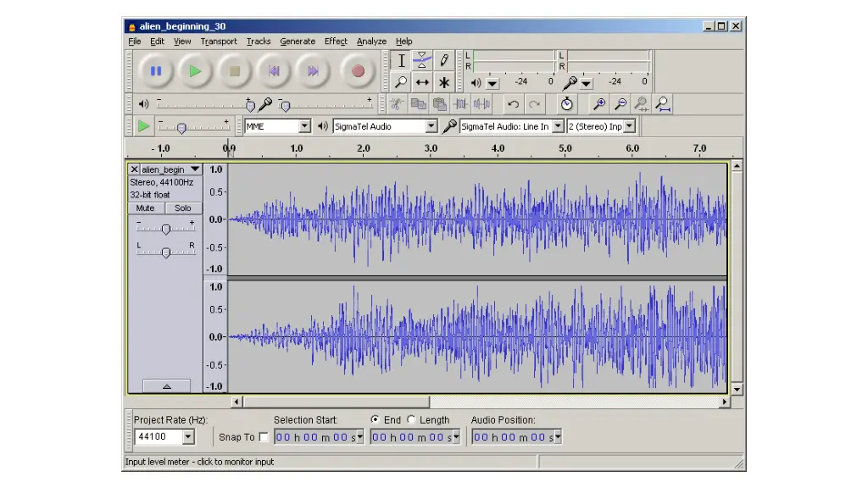Click the Undo arrow icon

pos(513,104)
